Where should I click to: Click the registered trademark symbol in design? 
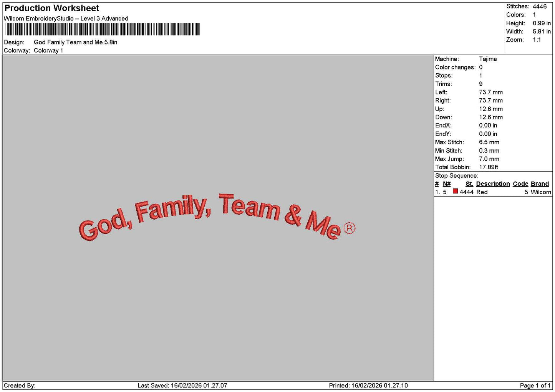click(x=349, y=228)
